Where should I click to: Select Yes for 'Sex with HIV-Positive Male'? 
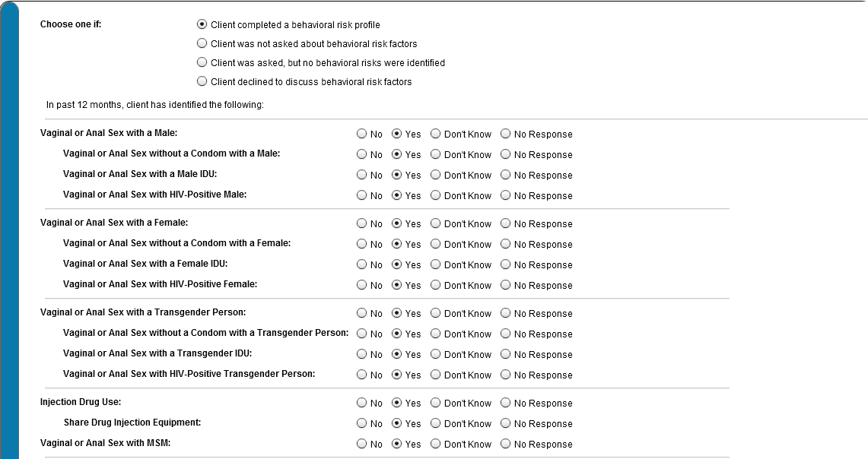(396, 195)
